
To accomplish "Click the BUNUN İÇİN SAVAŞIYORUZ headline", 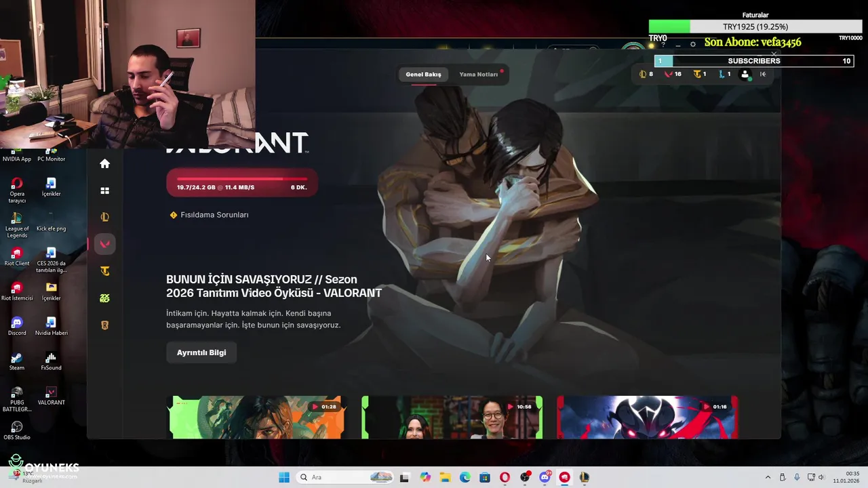I will [x=274, y=286].
